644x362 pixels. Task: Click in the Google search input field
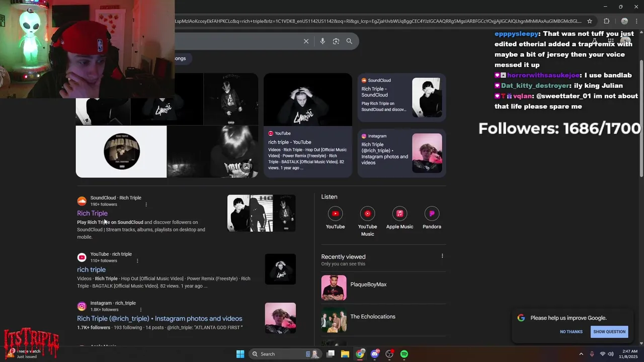tap(236, 41)
